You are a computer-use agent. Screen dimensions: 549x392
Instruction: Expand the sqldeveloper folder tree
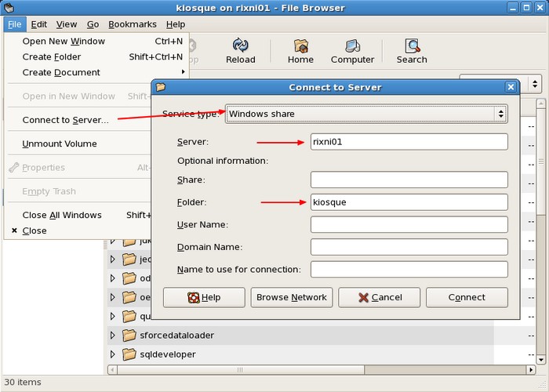(113, 354)
